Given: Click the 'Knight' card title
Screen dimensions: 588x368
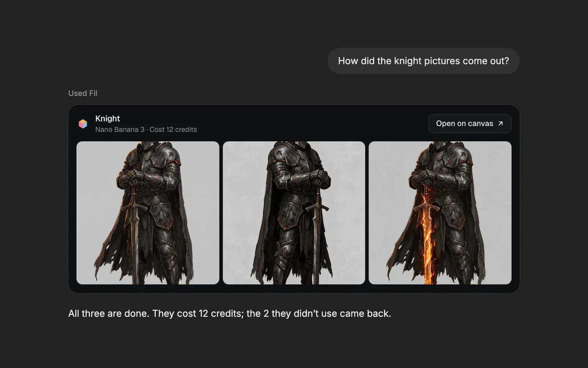Looking at the screenshot, I should coord(108,118).
